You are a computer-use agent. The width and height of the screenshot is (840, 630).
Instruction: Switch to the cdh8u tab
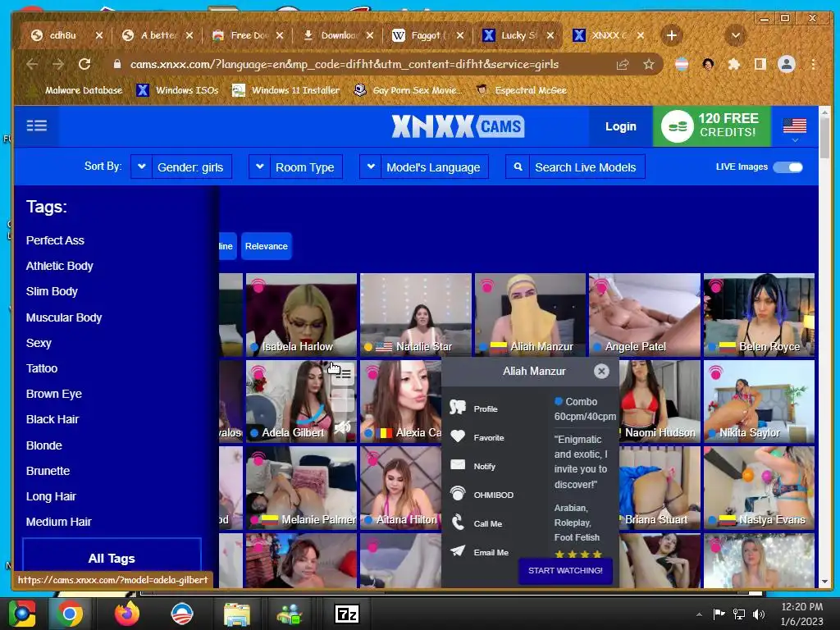pyautogui.click(x=62, y=35)
